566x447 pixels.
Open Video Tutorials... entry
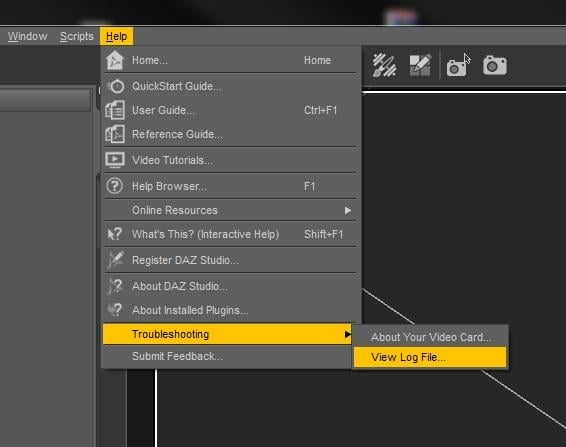(230, 160)
